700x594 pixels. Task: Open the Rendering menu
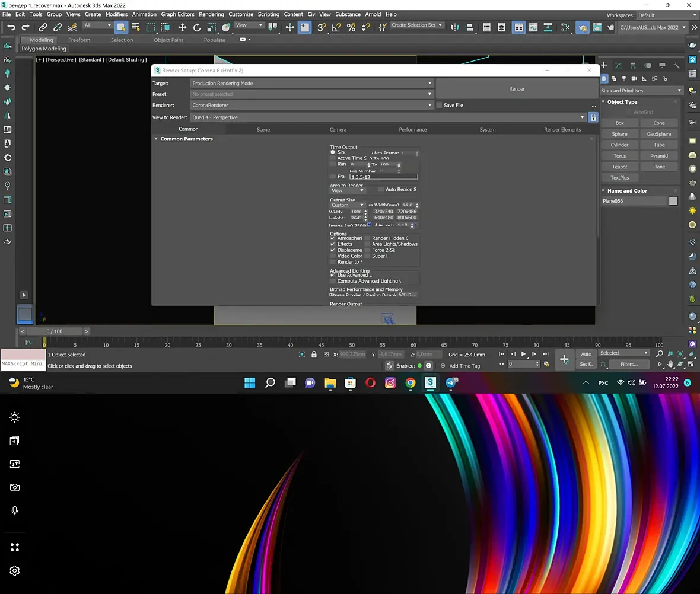point(211,14)
